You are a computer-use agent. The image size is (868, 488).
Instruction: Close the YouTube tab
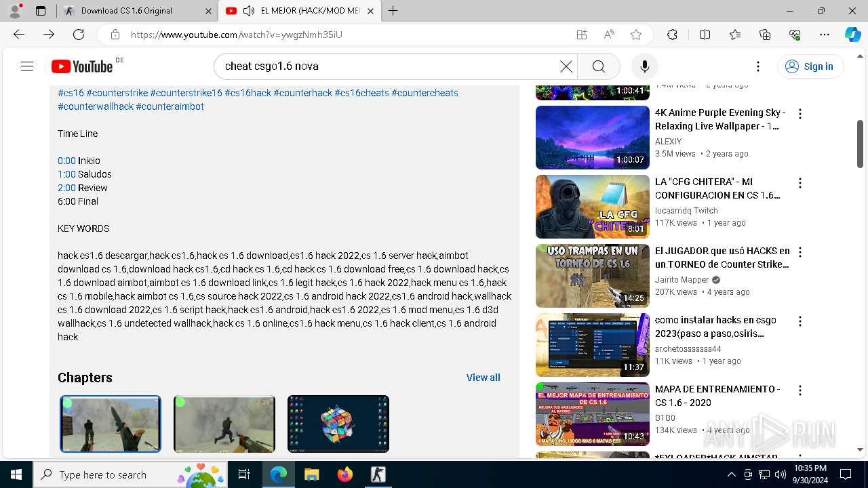370,11
